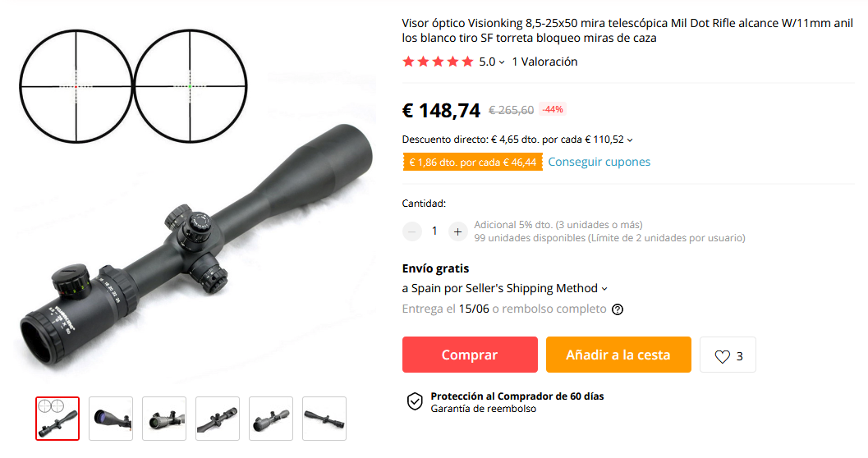Image resolution: width=868 pixels, height=458 pixels.
Task: Select the fifth scope thumbnail
Action: point(271,419)
